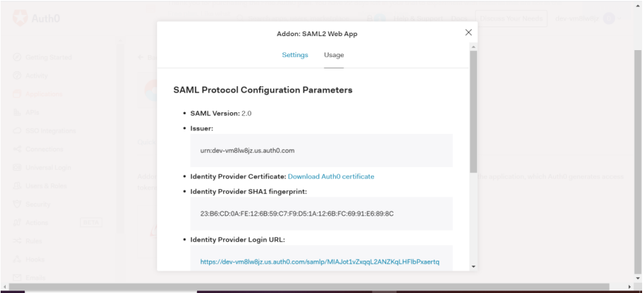This screenshot has height=293, width=644.
Task: Click the SHA1 fingerprint value starting 23:B6:CD
Action: [x=297, y=214]
